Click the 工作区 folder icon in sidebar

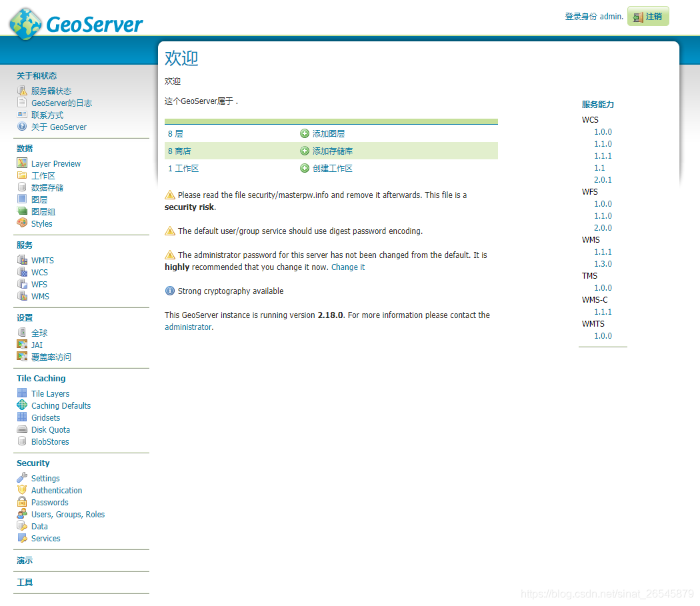[22, 175]
